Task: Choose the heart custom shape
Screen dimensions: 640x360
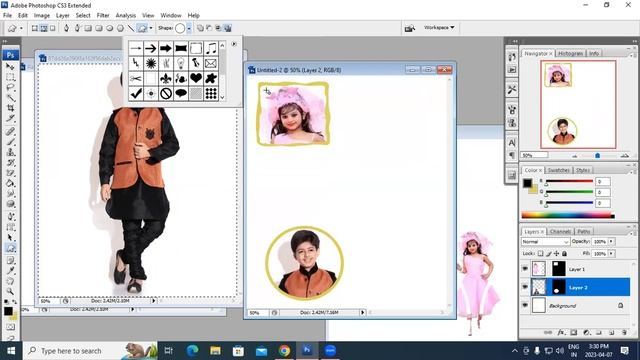Action: point(196,78)
